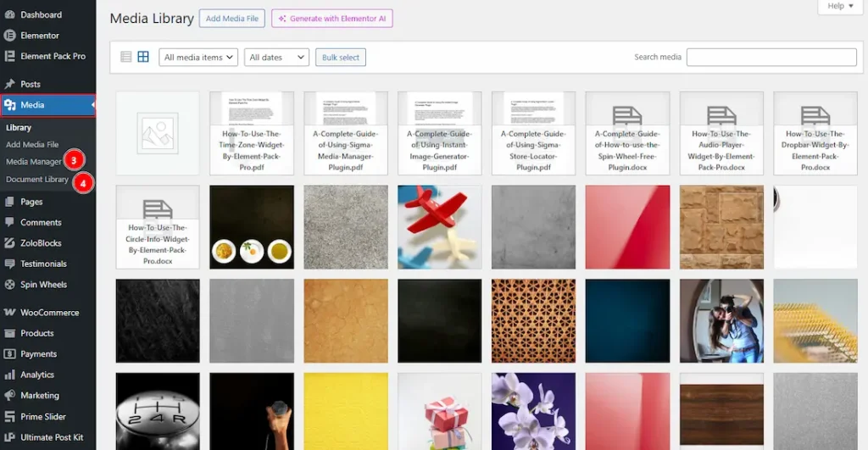Image resolution: width=868 pixels, height=450 pixels.
Task: Click the Dashboard icon in sidebar
Action: coord(9,15)
